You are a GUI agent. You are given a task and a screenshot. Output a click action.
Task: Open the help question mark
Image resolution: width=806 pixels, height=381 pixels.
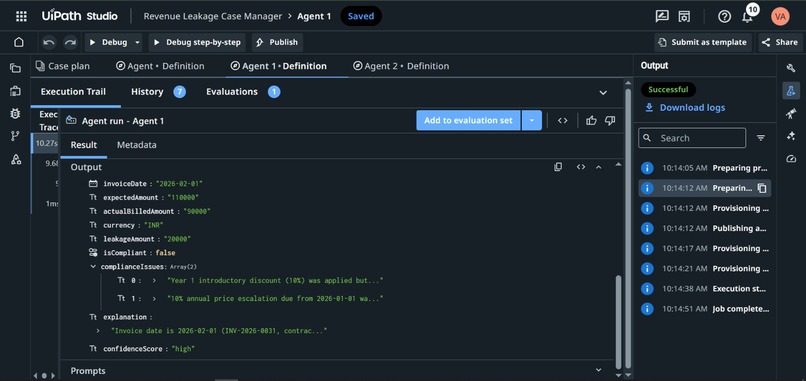coord(724,16)
